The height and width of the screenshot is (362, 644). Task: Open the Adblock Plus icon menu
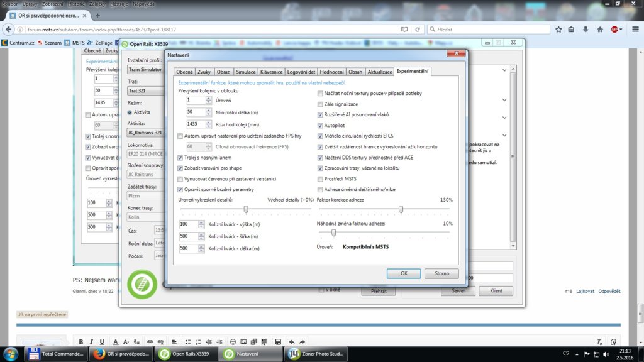[x=616, y=30]
